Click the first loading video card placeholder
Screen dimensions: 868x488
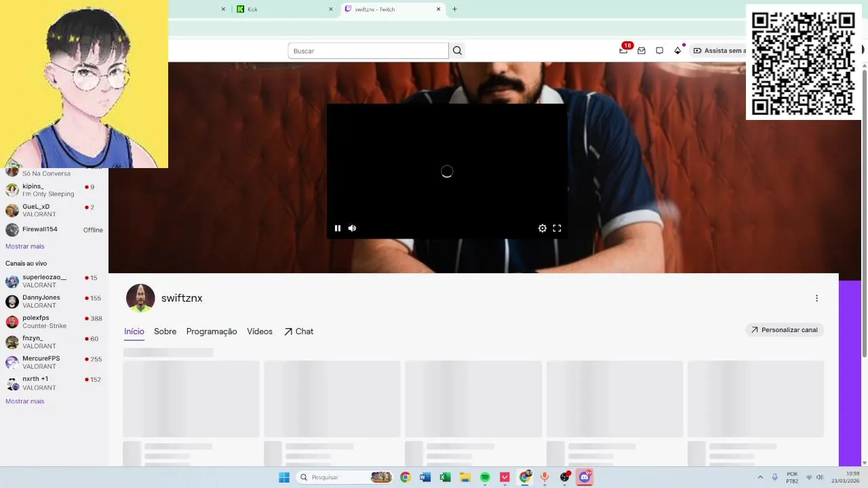tap(191, 399)
